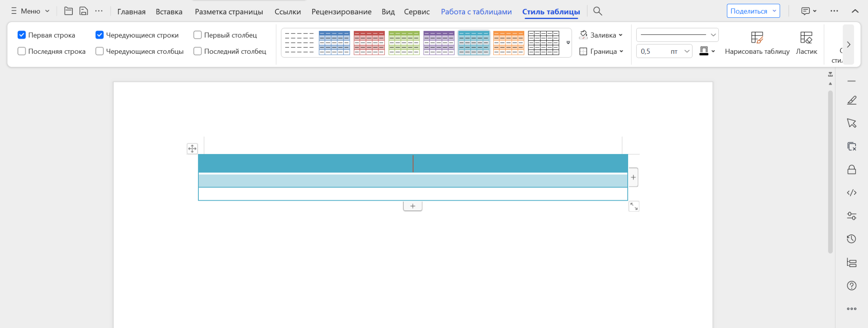This screenshot has width=868, height=328.
Task: Open the search magnifier icon
Action: click(598, 11)
